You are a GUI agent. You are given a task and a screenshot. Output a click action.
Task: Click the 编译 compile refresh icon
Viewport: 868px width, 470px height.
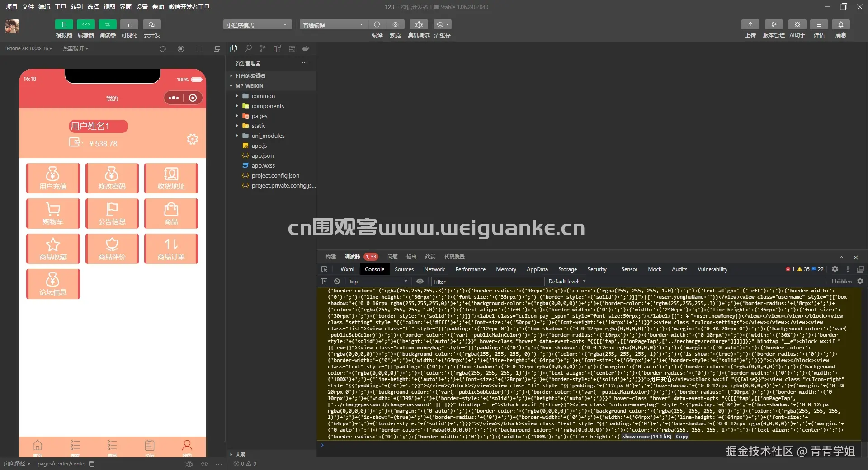pyautogui.click(x=377, y=24)
